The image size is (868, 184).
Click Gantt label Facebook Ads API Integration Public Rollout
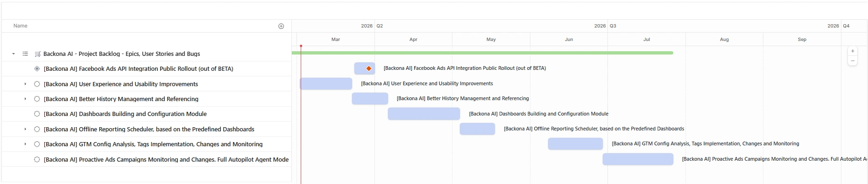click(465, 68)
